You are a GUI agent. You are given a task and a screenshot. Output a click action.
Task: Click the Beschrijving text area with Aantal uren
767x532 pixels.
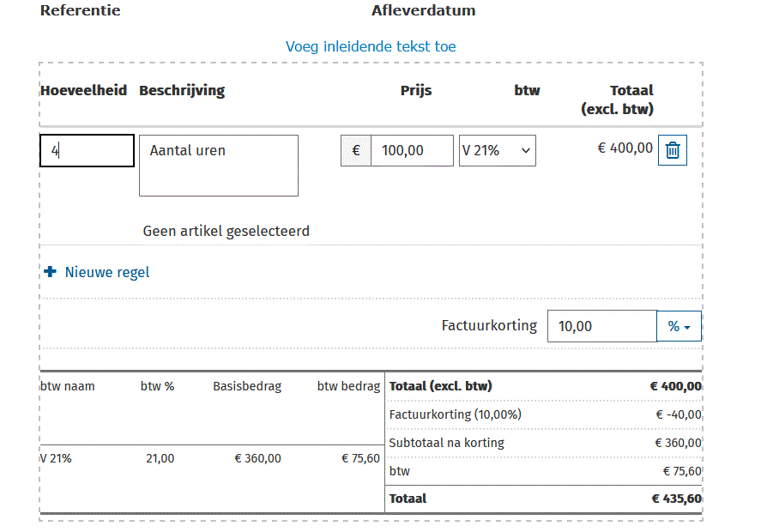click(x=218, y=165)
